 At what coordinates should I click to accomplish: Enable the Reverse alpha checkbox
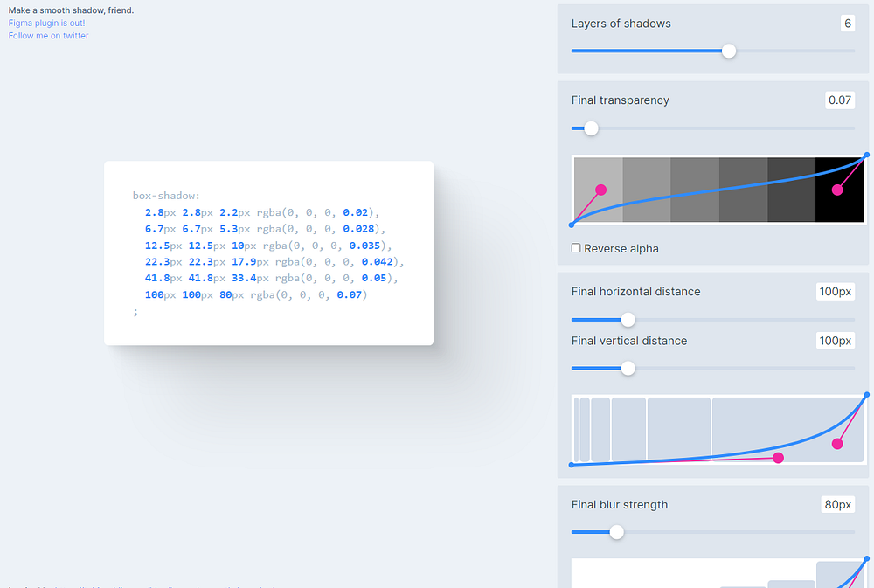[576, 248]
